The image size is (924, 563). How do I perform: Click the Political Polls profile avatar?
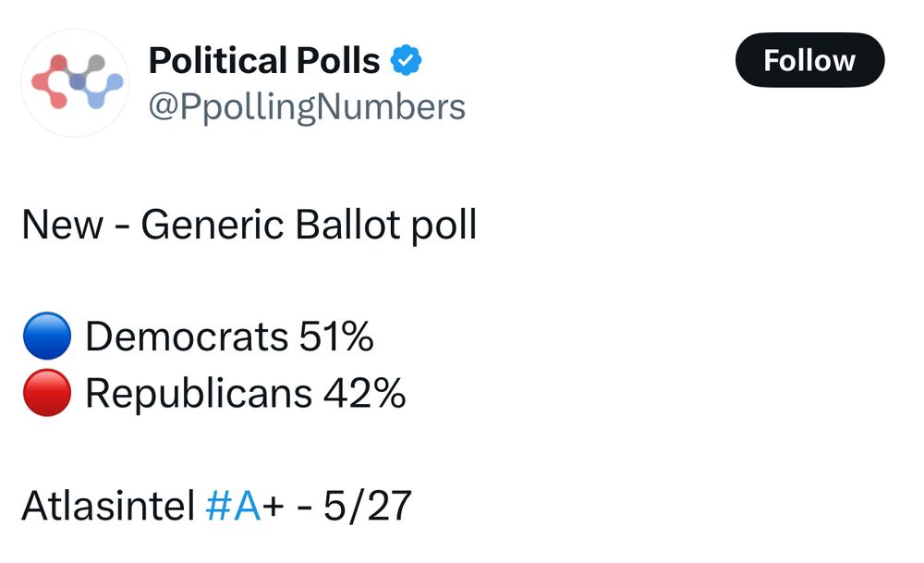(75, 82)
